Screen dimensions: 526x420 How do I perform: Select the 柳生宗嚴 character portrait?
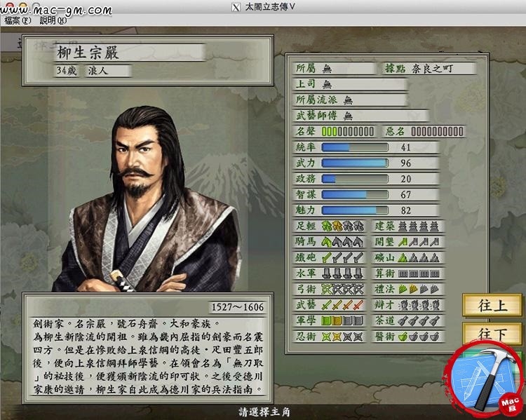[147, 198]
